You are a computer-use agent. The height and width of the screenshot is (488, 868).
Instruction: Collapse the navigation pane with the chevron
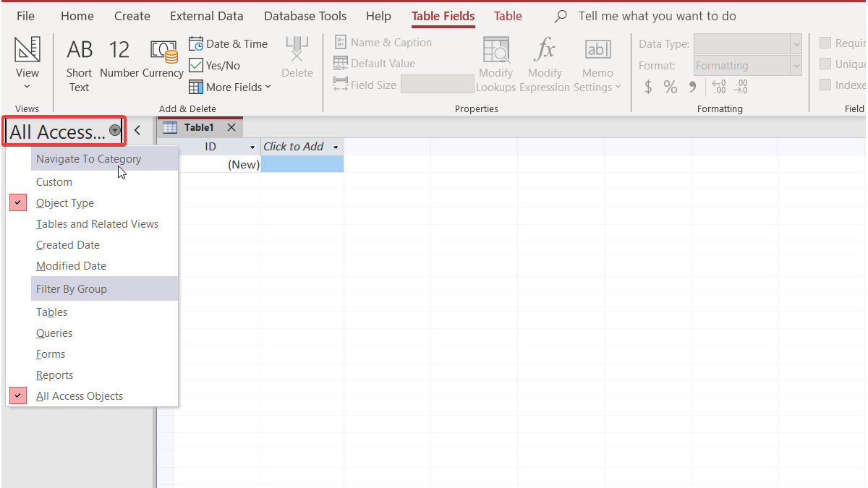point(137,127)
